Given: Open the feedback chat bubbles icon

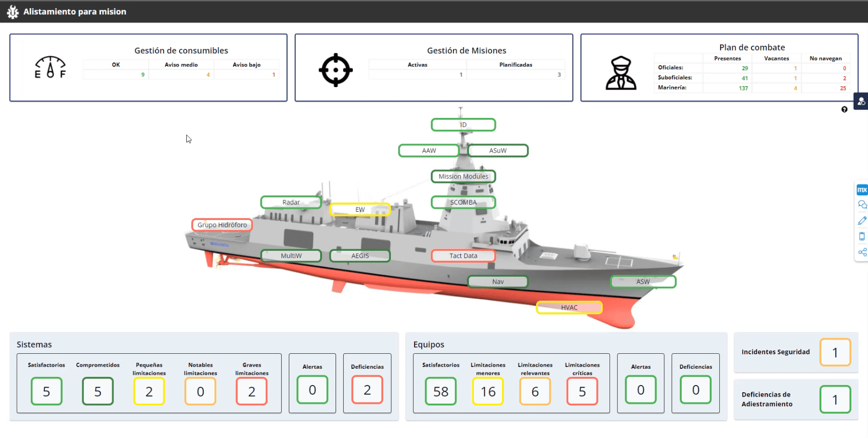Looking at the screenshot, I should (862, 205).
